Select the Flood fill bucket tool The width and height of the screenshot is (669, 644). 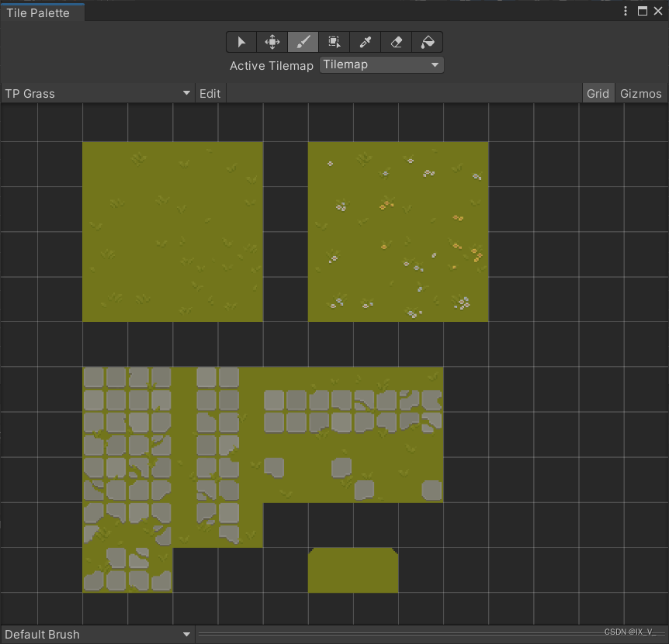427,42
